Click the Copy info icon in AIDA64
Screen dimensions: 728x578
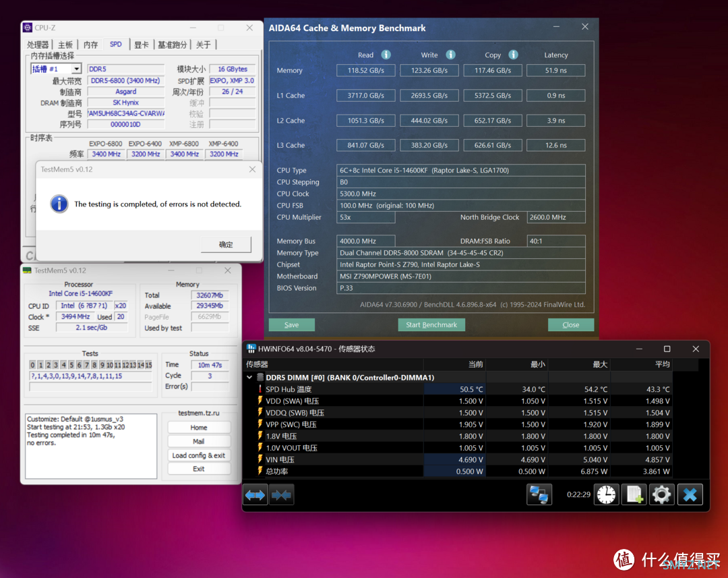coord(513,55)
